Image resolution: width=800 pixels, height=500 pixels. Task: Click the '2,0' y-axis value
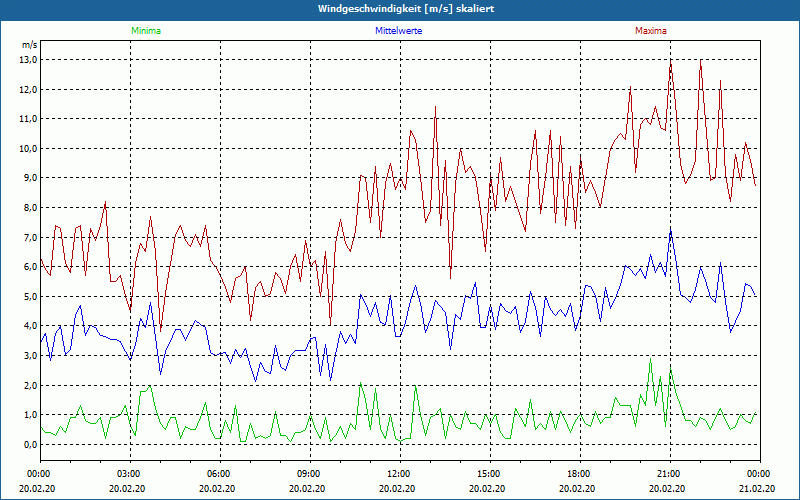[31, 385]
